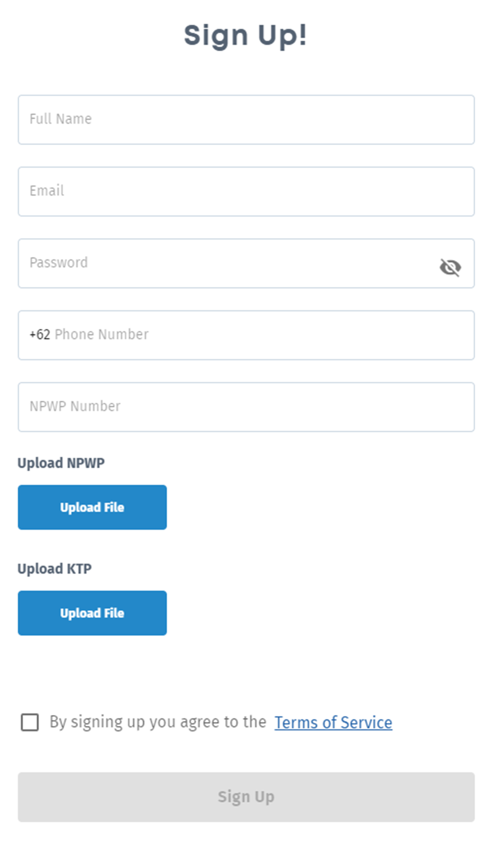Click the Upload NPWP label text
Screen dimensions: 490x868
[x=61, y=463]
